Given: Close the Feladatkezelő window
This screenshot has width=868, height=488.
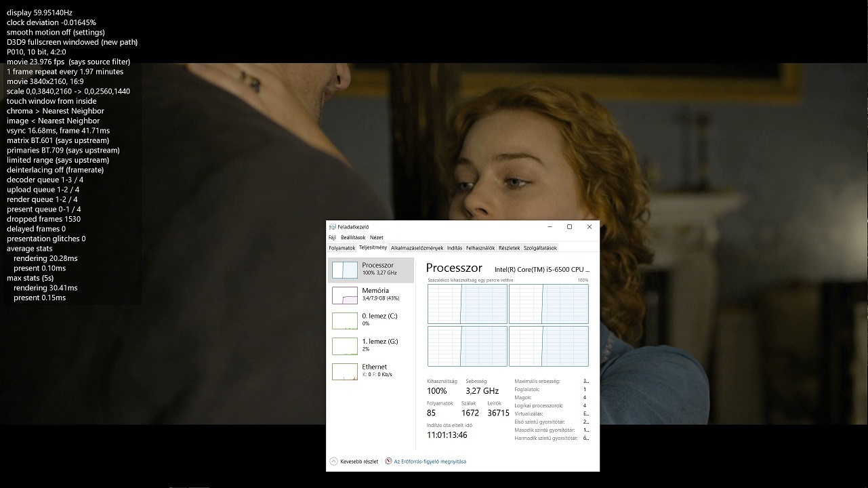Looking at the screenshot, I should tap(590, 227).
